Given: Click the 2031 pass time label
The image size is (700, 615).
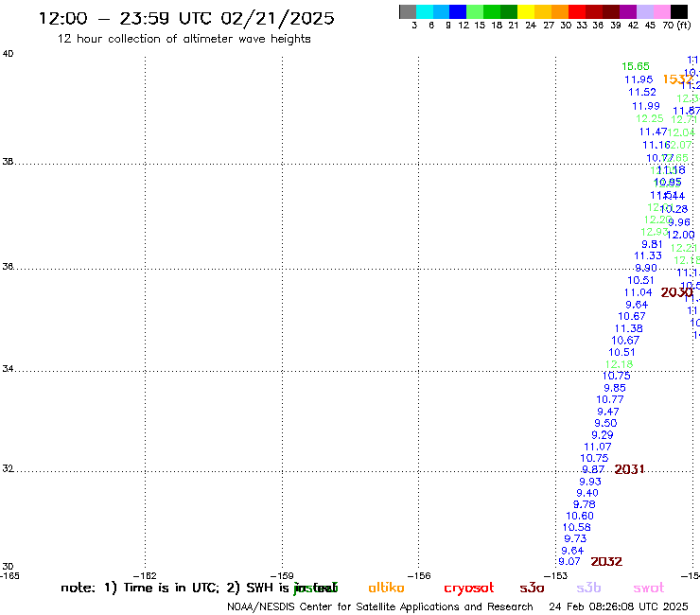Looking at the screenshot, I should click(x=629, y=469).
